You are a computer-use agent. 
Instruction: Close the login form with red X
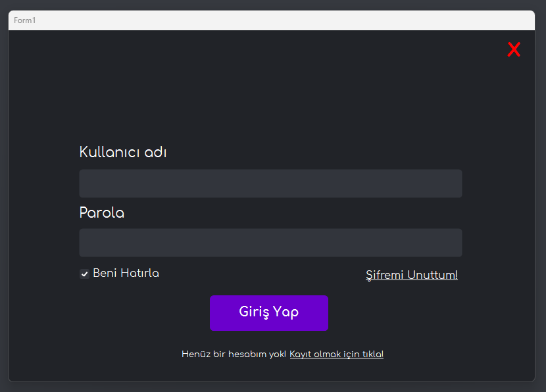pyautogui.click(x=514, y=49)
